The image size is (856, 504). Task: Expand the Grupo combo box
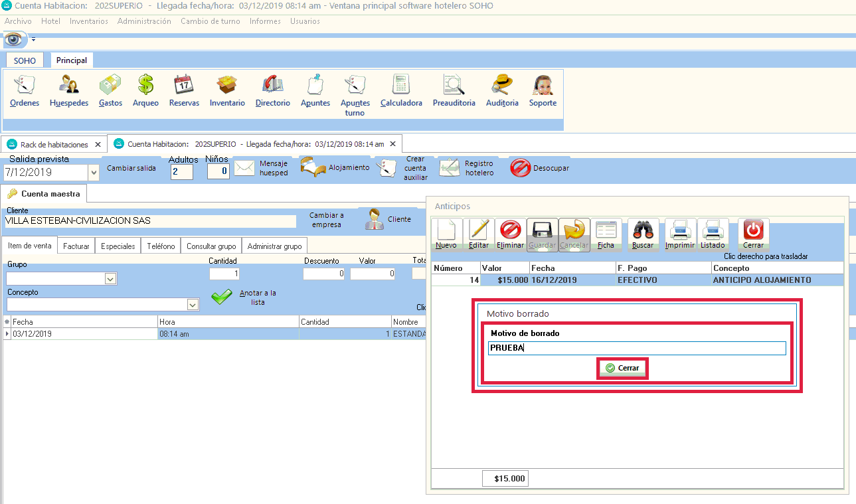pos(110,280)
